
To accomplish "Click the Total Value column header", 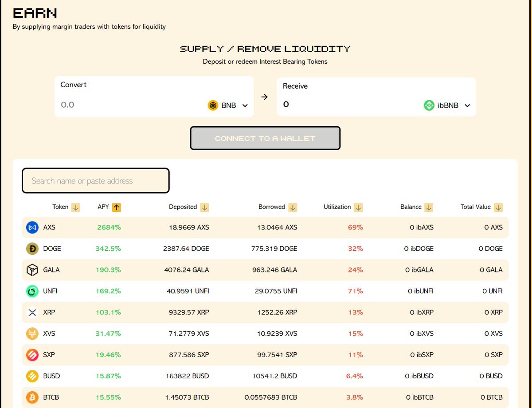I will click(476, 207).
